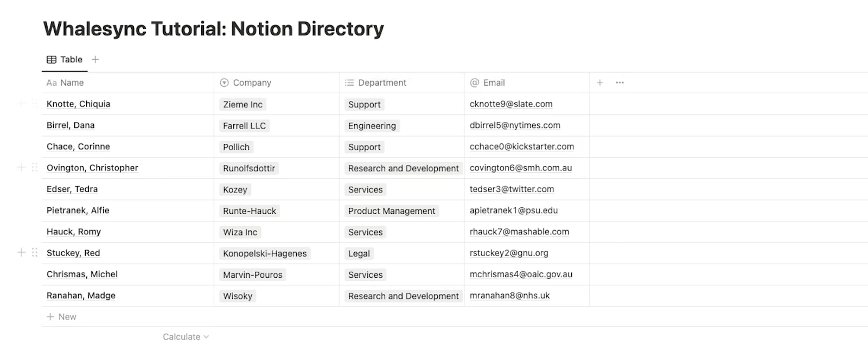
Task: Select the Wisoky company tag
Action: click(238, 296)
